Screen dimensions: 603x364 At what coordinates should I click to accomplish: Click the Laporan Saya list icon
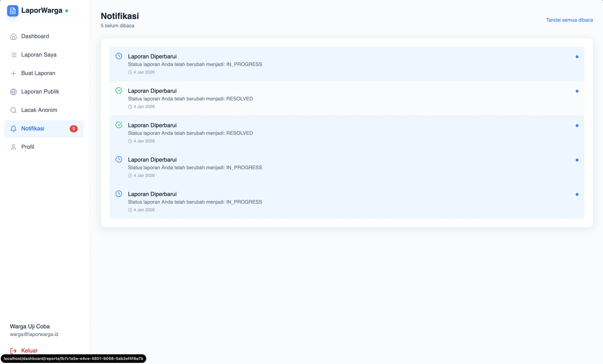click(13, 55)
